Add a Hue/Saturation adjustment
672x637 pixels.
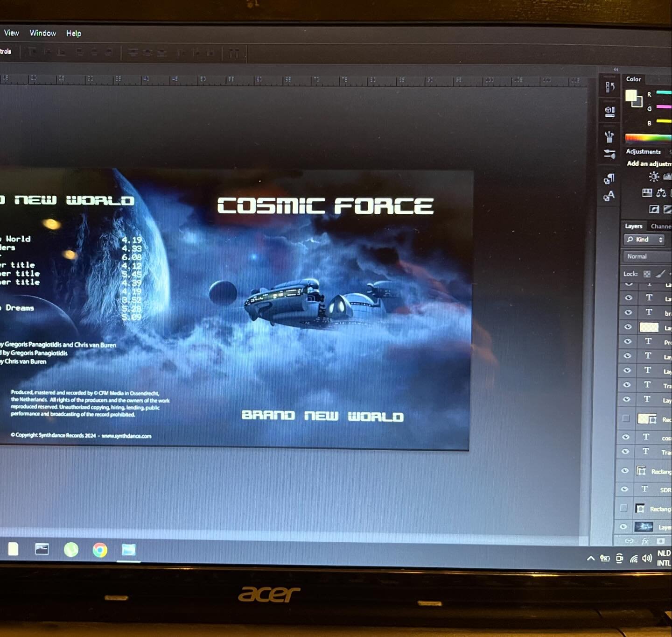coord(647,192)
